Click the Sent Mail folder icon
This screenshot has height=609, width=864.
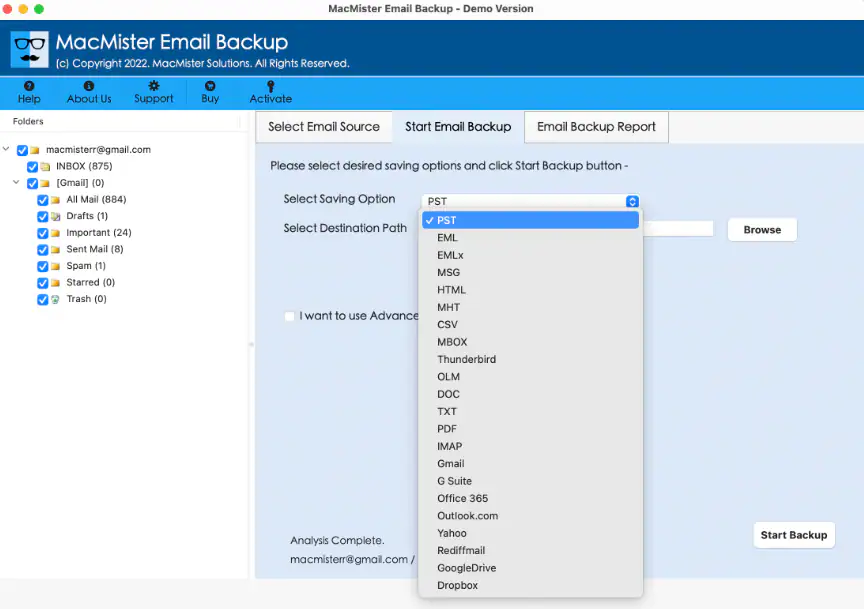click(x=56, y=250)
